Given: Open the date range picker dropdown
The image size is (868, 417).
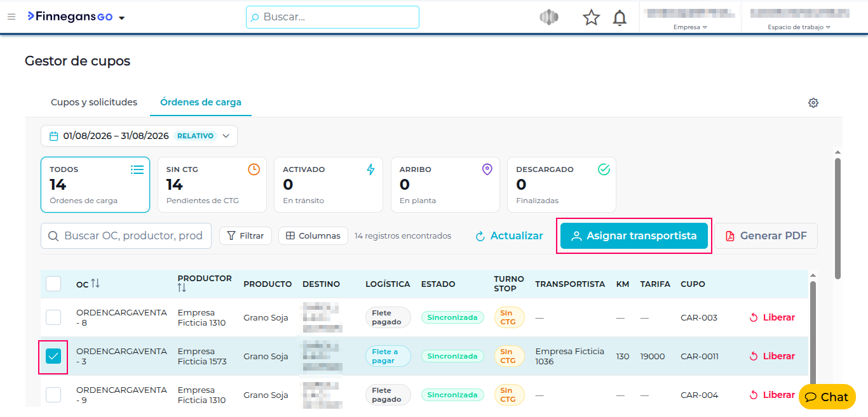Looking at the screenshot, I should [x=139, y=136].
